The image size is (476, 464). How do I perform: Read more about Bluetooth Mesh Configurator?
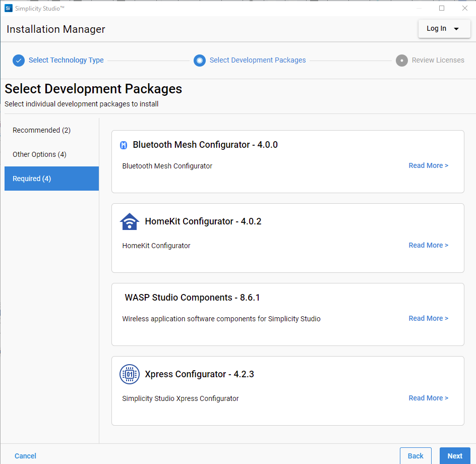coord(428,165)
